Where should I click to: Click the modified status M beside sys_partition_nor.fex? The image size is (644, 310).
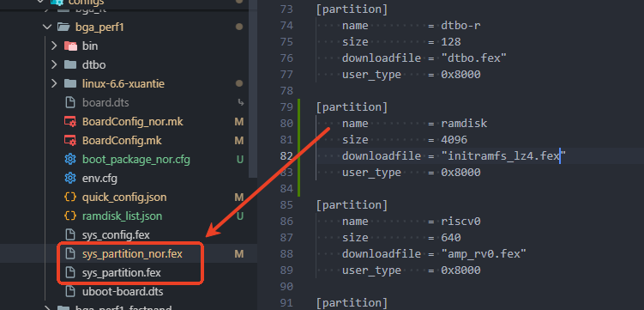239,254
